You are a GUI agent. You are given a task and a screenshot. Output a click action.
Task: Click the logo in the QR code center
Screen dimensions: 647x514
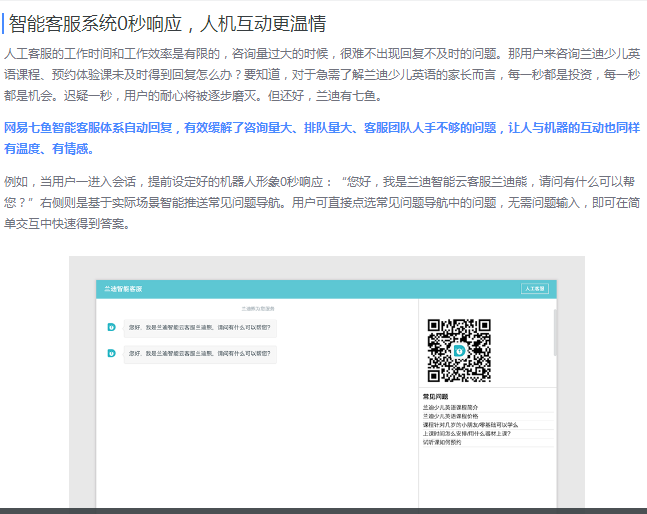(459, 351)
